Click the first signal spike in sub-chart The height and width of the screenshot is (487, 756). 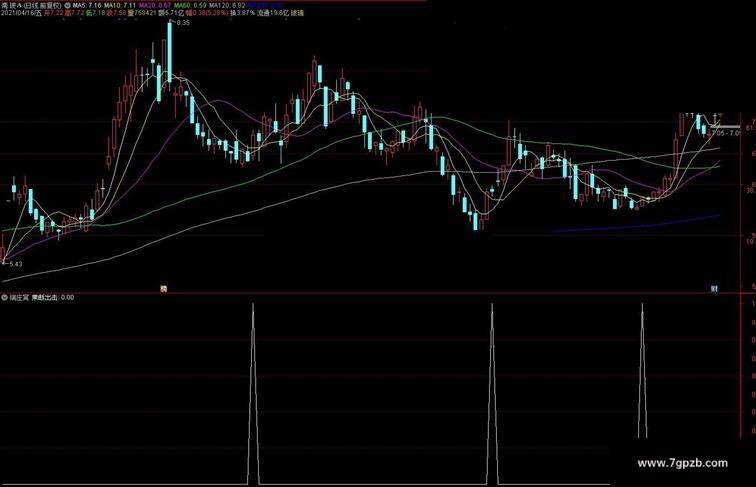[253, 393]
